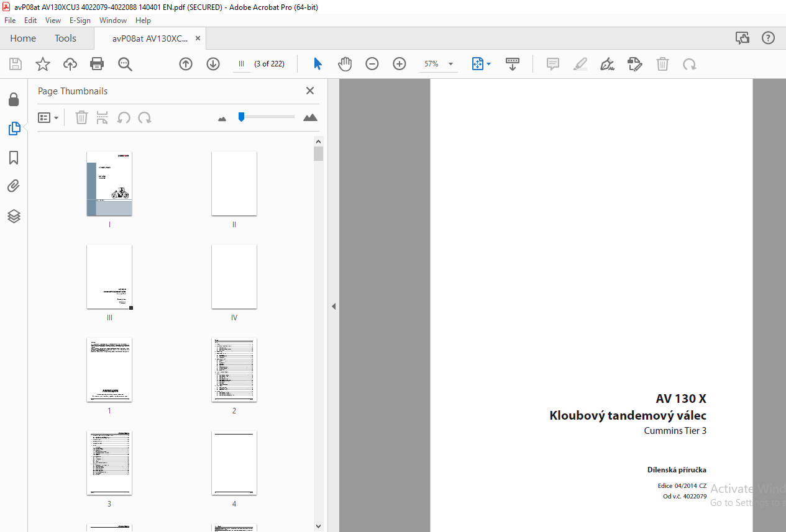Click the toolbar rotate icon
This screenshot has width=786, height=532.
pos(689,64)
